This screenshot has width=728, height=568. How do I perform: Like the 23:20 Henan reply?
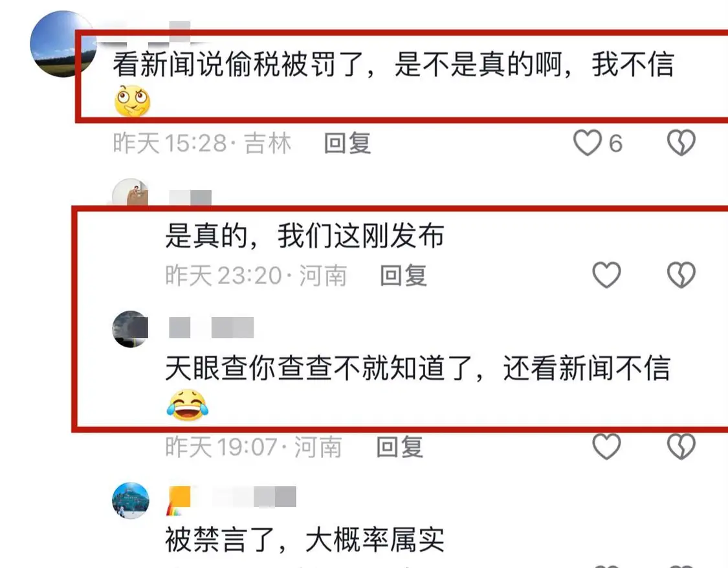click(606, 275)
